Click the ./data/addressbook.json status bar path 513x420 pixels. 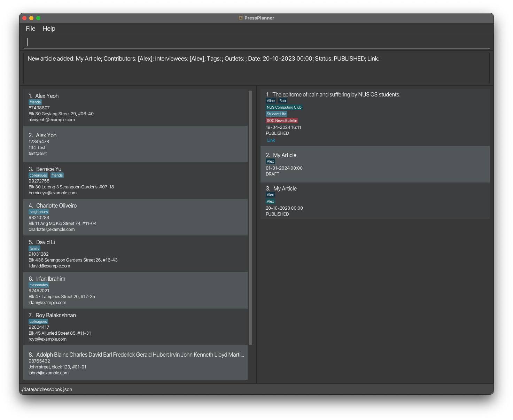[47, 389]
